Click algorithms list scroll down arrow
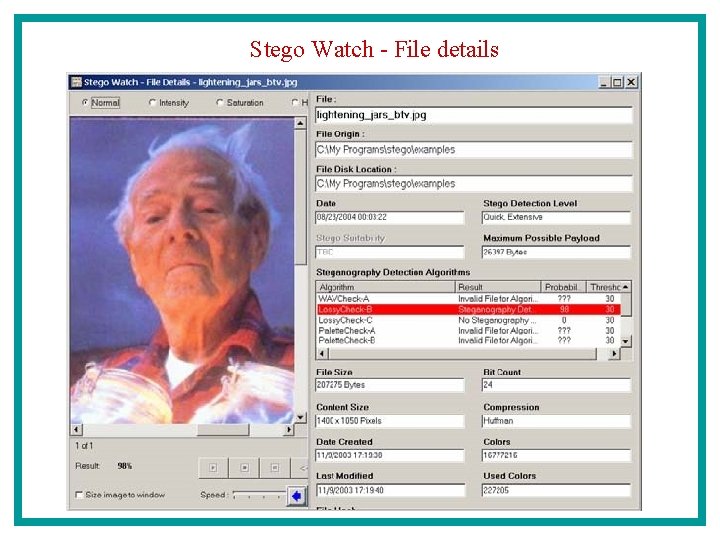The image size is (720, 540). tap(626, 342)
